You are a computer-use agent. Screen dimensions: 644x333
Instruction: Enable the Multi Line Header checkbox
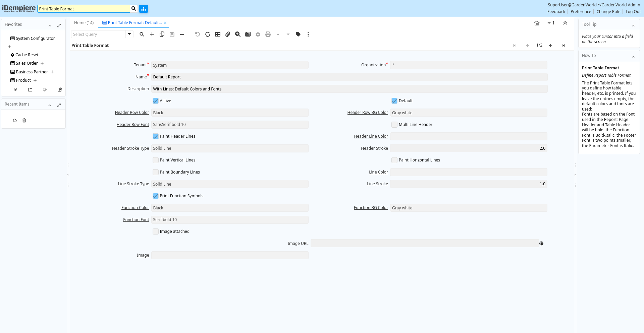pyautogui.click(x=394, y=125)
